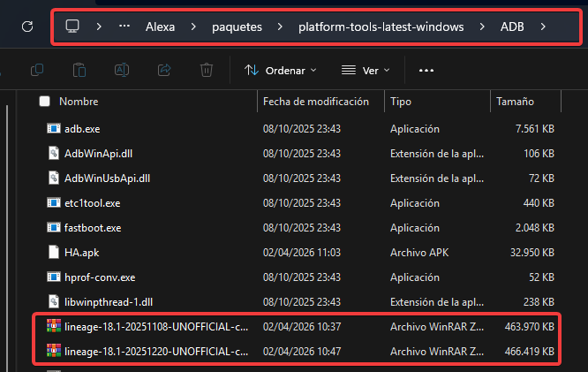Click the 02/04/2026 10:37 date cell

[302, 327]
